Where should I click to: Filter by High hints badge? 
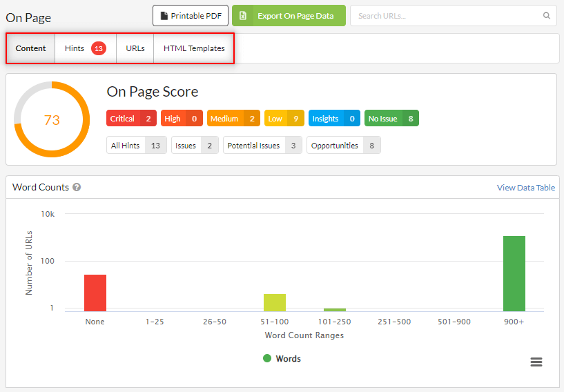pyautogui.click(x=182, y=118)
